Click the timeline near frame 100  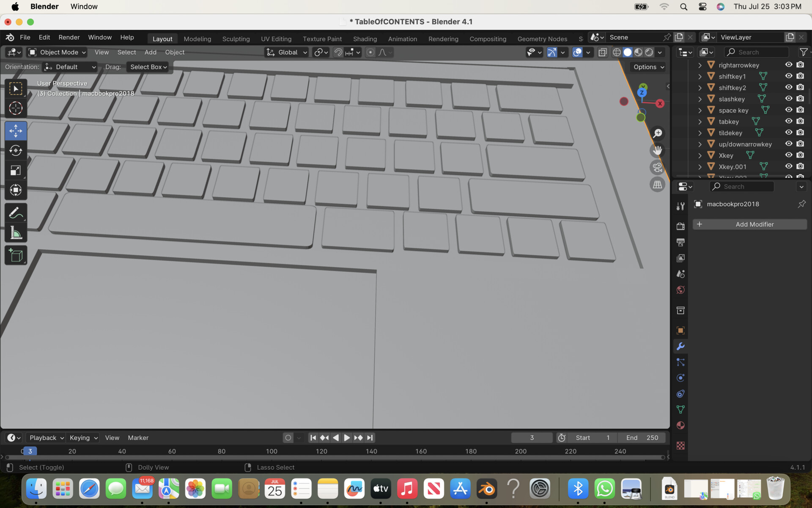(271, 451)
